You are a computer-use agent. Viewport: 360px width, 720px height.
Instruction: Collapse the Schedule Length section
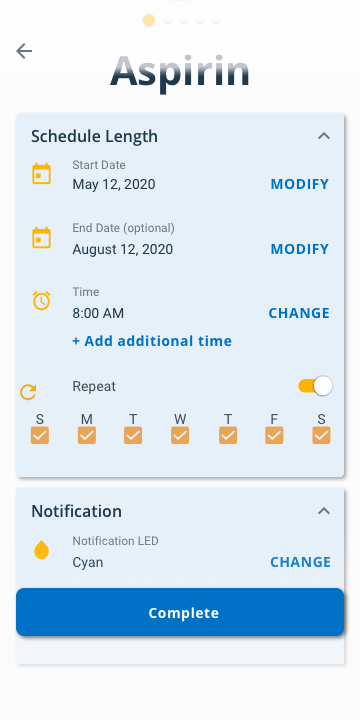324,136
